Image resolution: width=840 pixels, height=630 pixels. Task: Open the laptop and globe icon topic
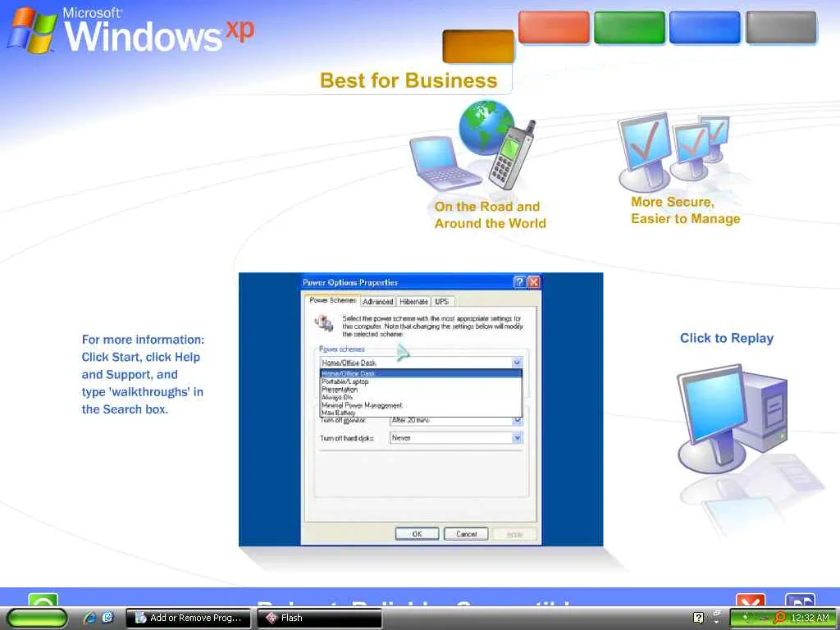(x=473, y=146)
